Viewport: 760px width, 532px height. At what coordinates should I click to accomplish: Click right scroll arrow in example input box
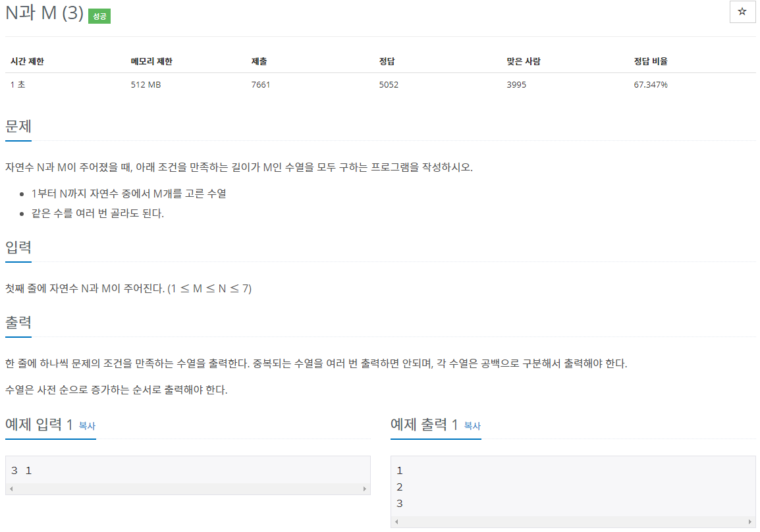pos(364,489)
